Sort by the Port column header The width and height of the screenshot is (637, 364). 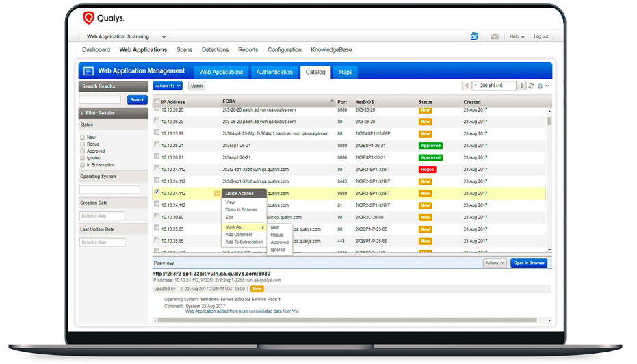coord(342,103)
